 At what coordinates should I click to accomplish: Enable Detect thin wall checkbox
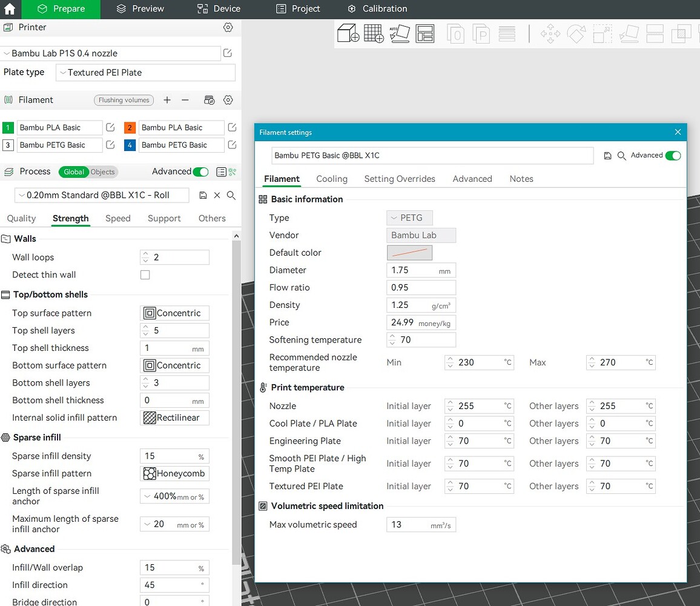(145, 275)
